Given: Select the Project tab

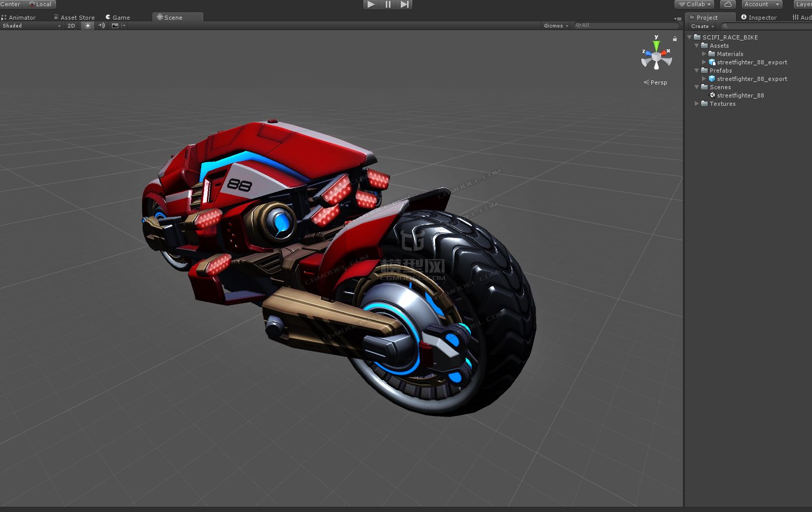Looking at the screenshot, I should (x=710, y=17).
